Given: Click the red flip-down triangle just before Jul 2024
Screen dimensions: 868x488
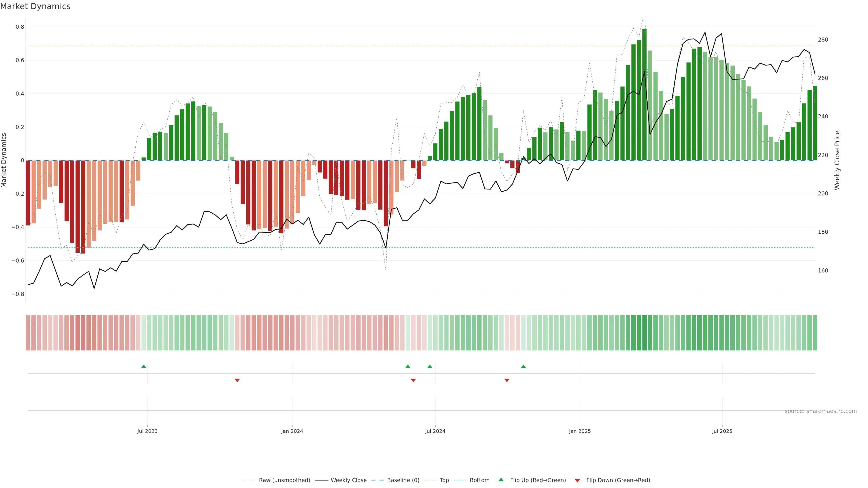Looking at the screenshot, I should (413, 380).
